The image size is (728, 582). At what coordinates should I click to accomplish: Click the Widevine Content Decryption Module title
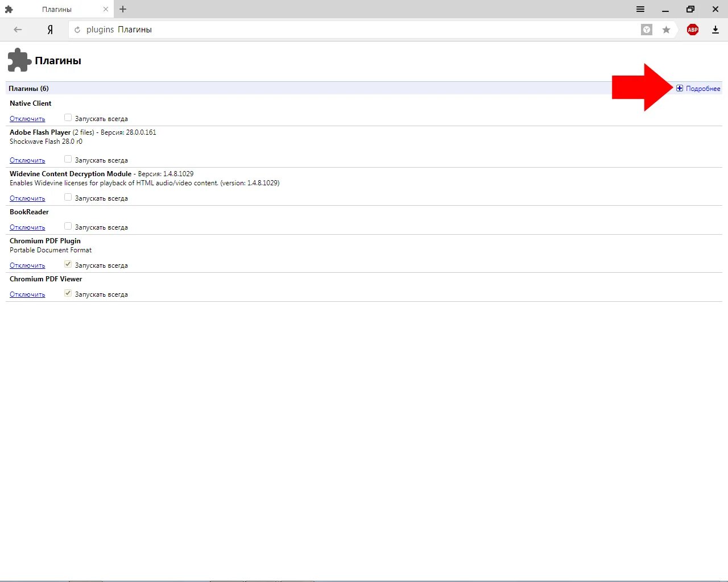tap(71, 174)
